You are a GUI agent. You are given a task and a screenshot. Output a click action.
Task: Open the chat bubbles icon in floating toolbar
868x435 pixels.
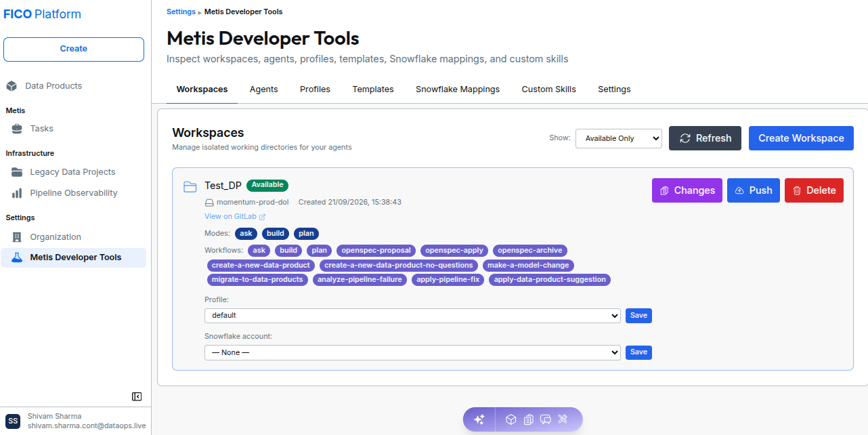pyautogui.click(x=546, y=419)
